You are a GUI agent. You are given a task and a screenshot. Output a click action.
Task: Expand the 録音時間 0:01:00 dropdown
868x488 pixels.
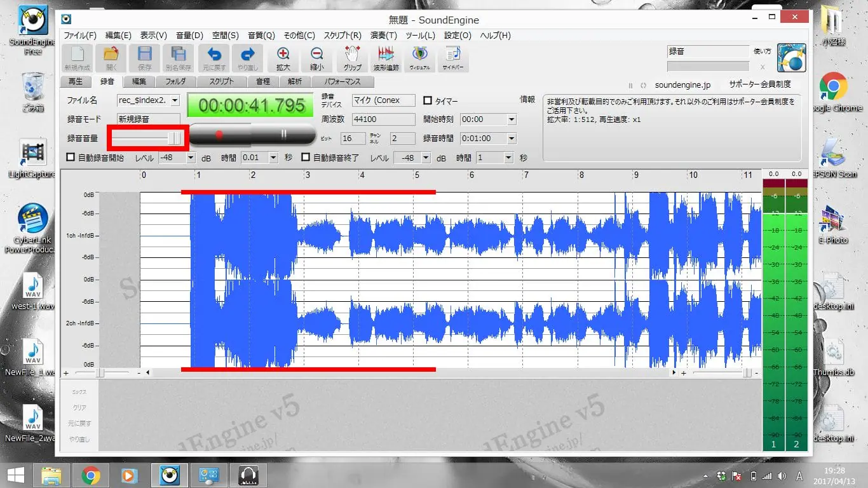pos(512,139)
